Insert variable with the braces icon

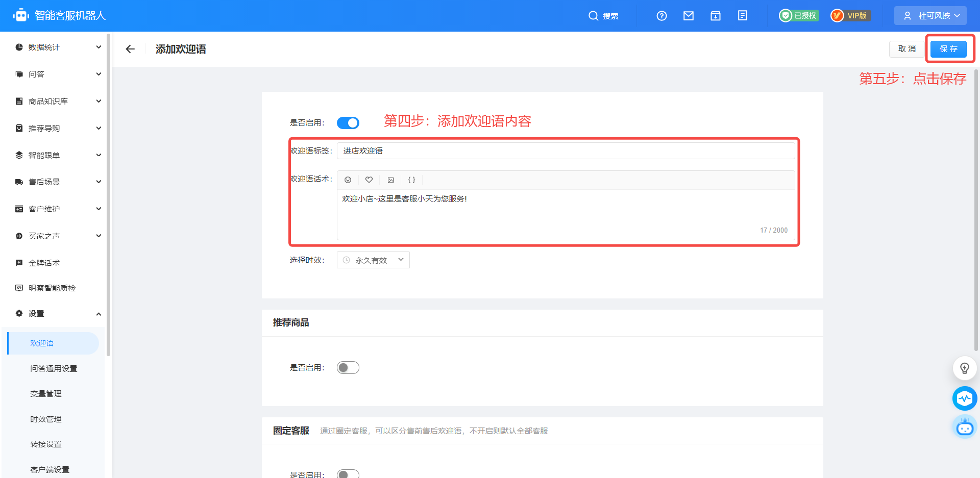pyautogui.click(x=412, y=180)
